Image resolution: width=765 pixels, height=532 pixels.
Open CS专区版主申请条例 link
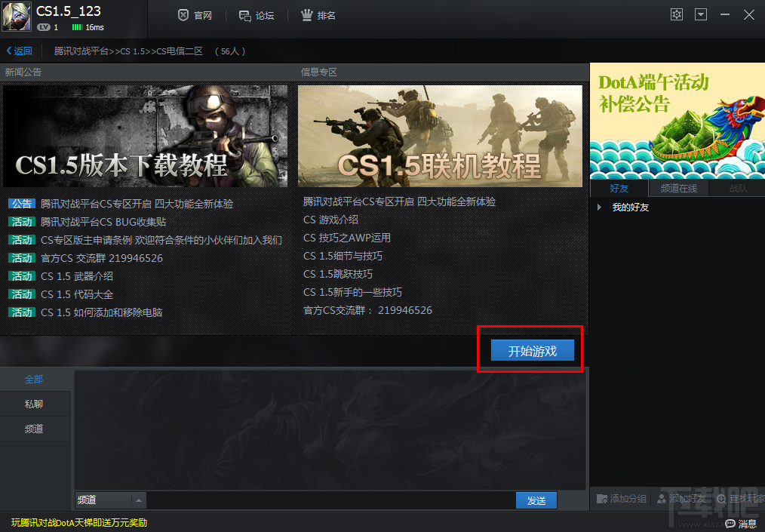click(x=161, y=240)
